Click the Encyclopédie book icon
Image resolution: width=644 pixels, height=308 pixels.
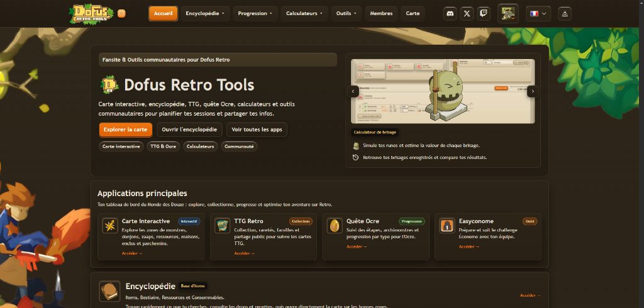coord(109,291)
